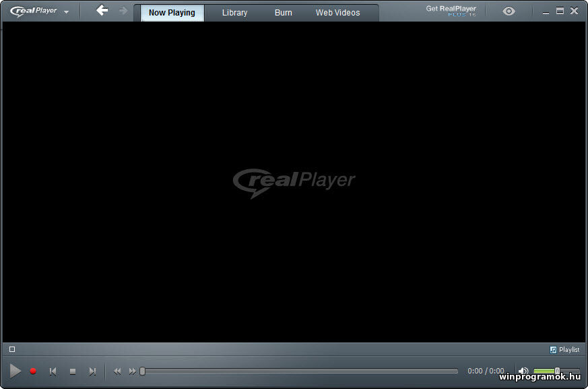
Task: Toggle the small square below the video
Action: (12, 349)
